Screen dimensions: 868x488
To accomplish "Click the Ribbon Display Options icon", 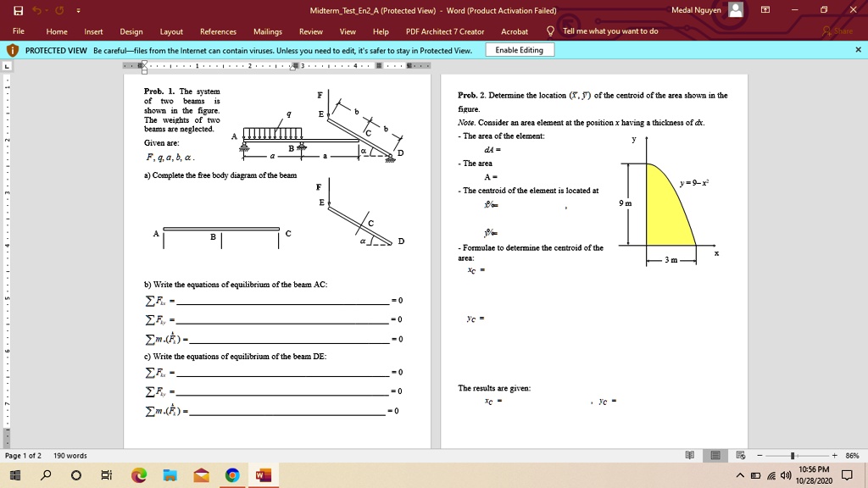I will tap(767, 8).
